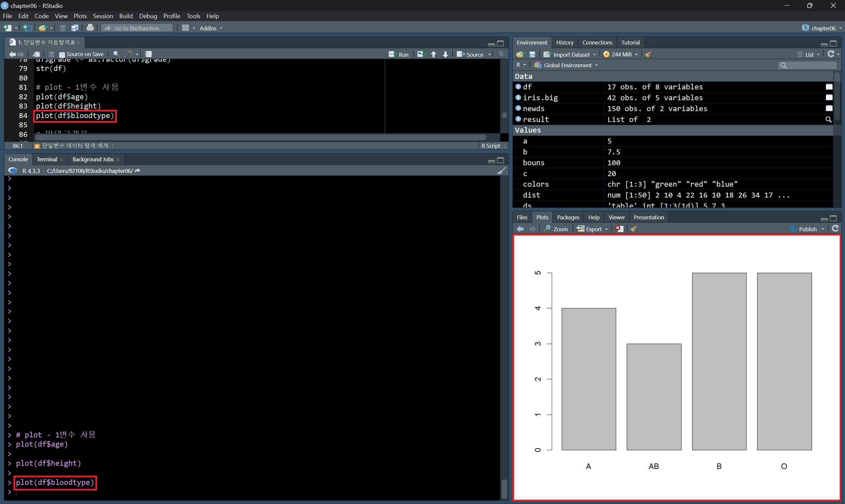Open the Session menu

[103, 16]
